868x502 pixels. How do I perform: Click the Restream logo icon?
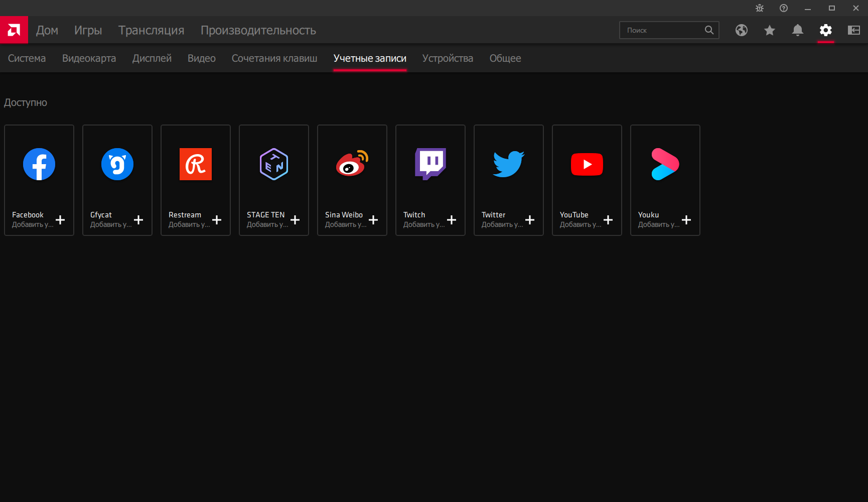196,164
